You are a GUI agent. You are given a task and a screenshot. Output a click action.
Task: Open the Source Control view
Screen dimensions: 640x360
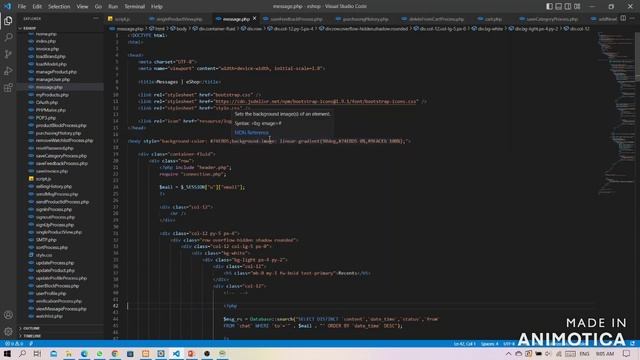pos(8,54)
